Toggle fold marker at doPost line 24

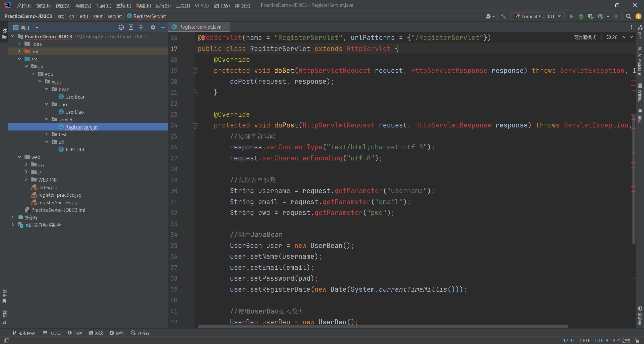[x=195, y=125]
